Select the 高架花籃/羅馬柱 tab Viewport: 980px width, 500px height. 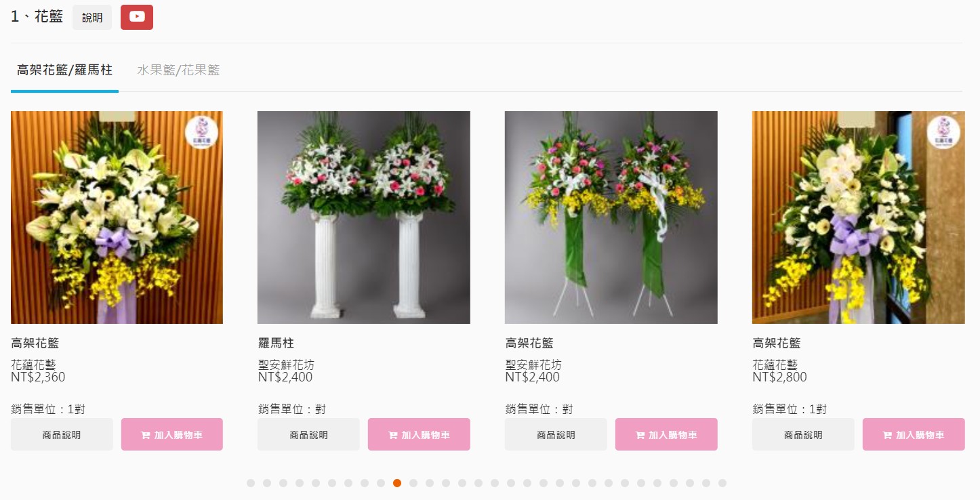[64, 70]
